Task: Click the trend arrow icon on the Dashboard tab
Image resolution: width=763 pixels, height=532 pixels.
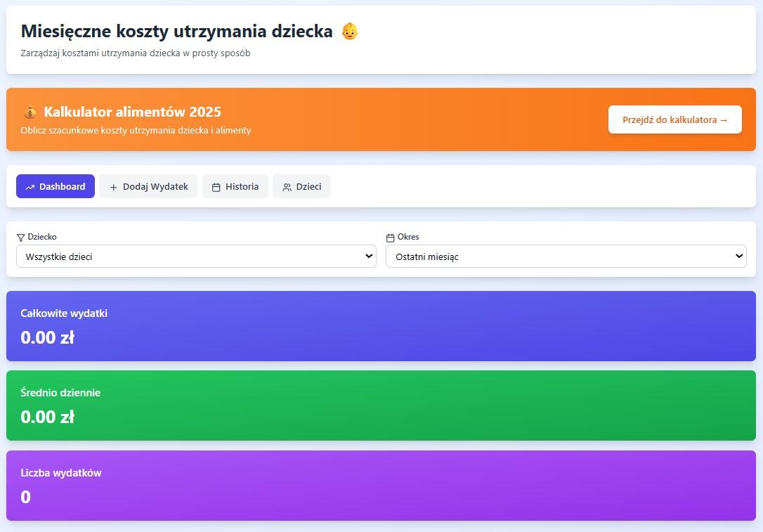Action: tap(30, 187)
